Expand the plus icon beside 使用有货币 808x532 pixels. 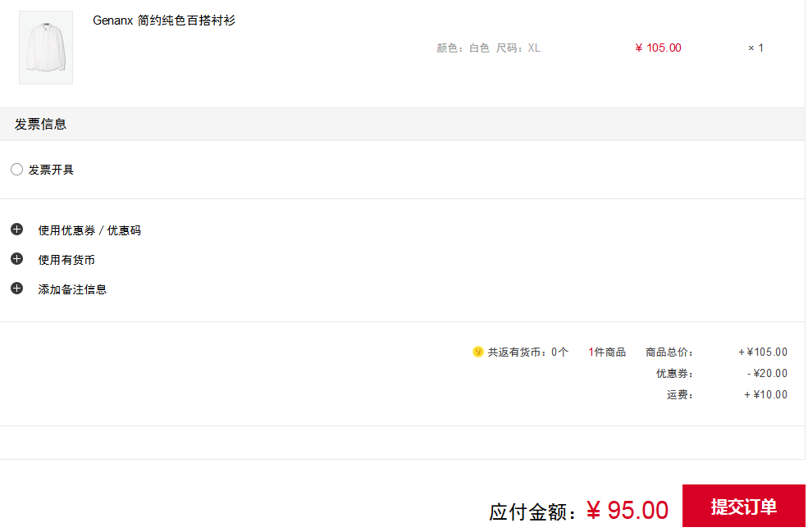click(x=16, y=258)
